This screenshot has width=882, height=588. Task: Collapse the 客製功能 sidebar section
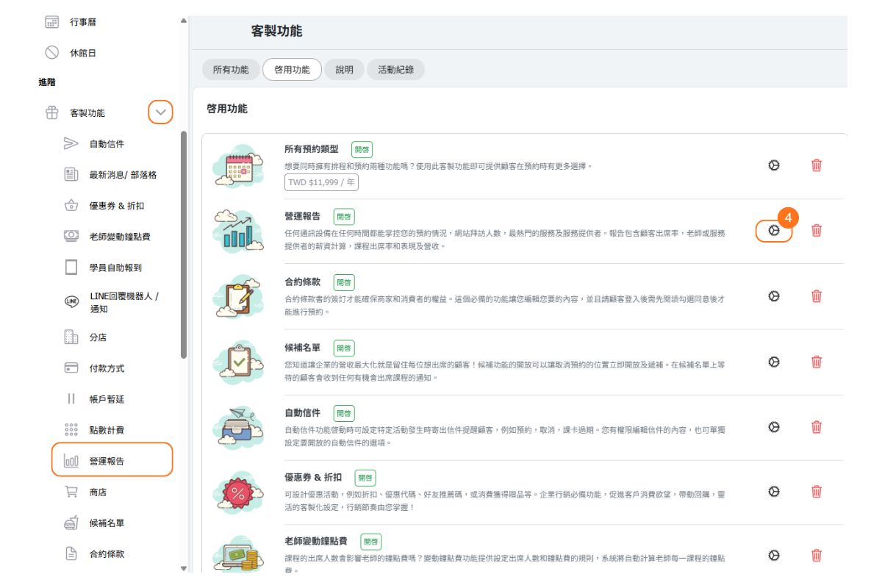(161, 112)
